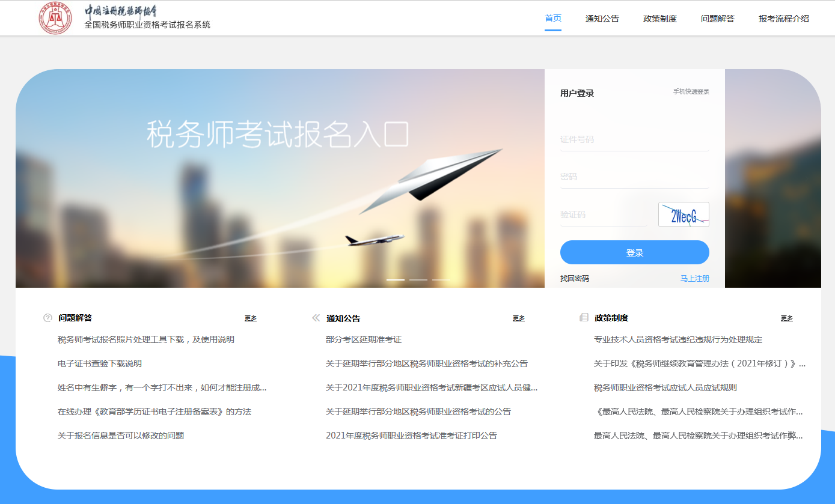835x504 pixels.
Task: Click the China Certified Tax Agents Association logo
Action: (x=55, y=18)
